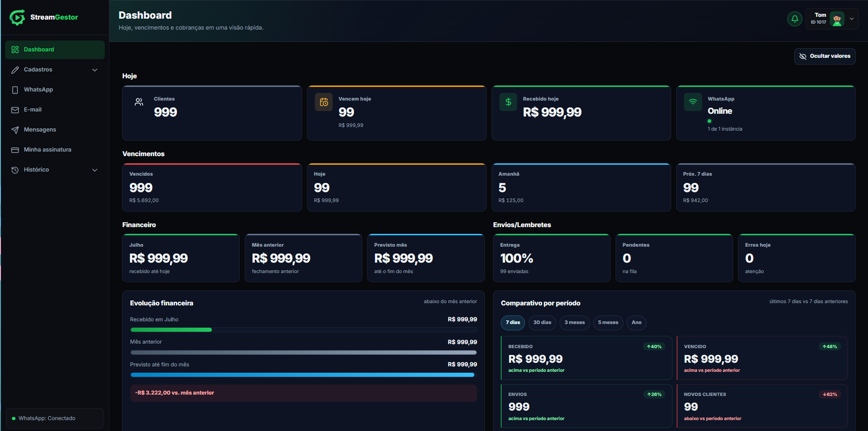The image size is (868, 431).
Task: Click the Dashboard grid icon in sidebar
Action: pos(15,50)
